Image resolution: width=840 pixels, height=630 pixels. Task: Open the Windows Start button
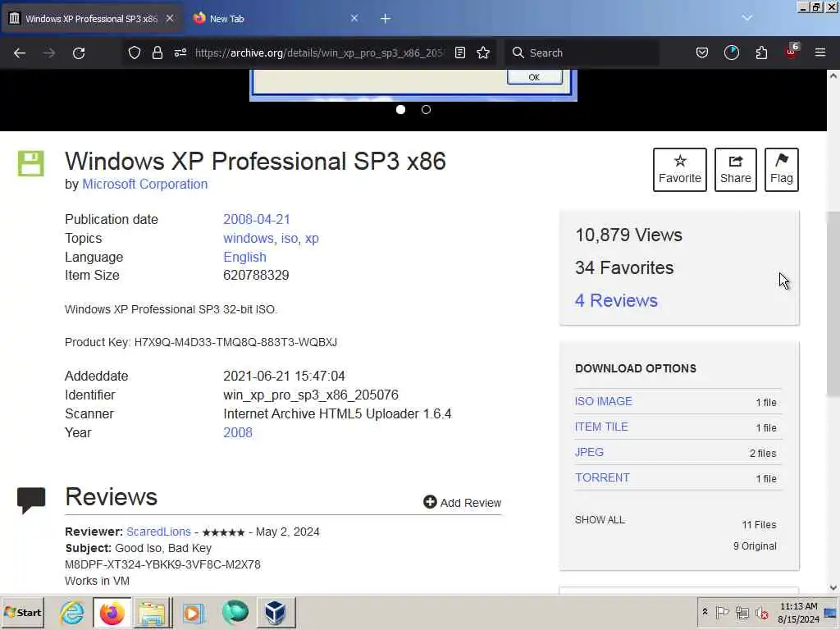pyautogui.click(x=23, y=612)
